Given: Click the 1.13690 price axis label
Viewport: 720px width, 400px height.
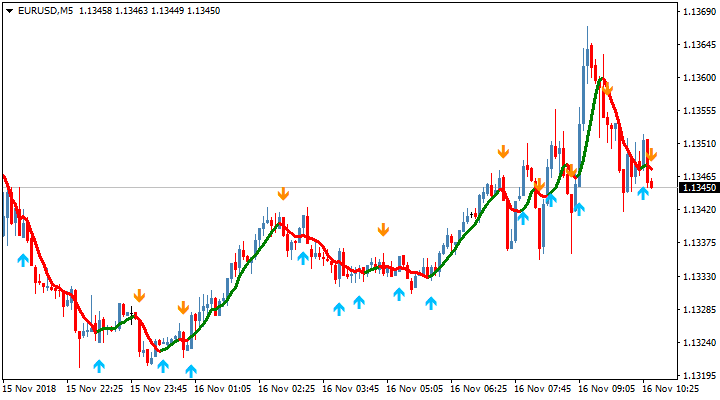Looking at the screenshot, I should (699, 11).
